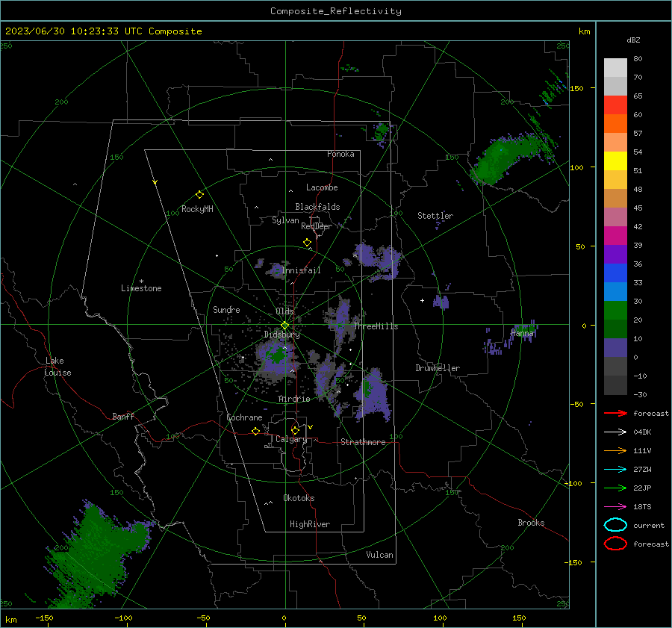672x628 pixels.
Task: Click green swatch between 30 and 20 dBZ
Action: tap(615, 311)
